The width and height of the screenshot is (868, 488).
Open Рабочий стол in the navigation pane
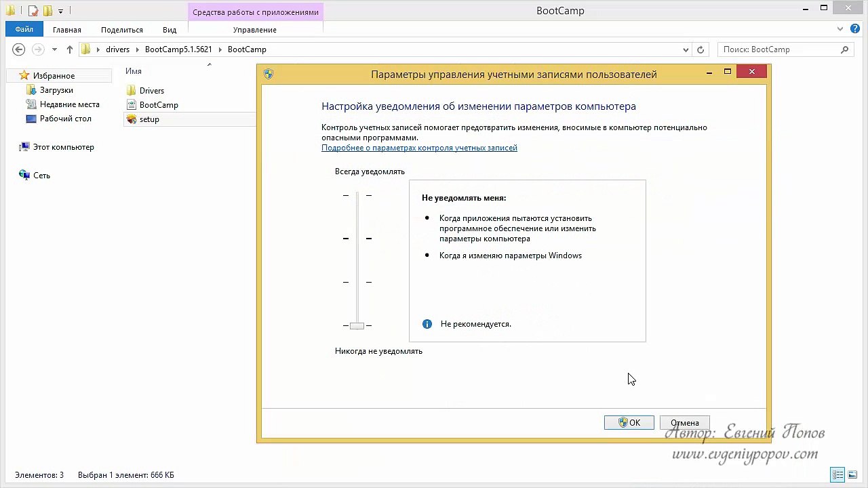tap(65, 119)
